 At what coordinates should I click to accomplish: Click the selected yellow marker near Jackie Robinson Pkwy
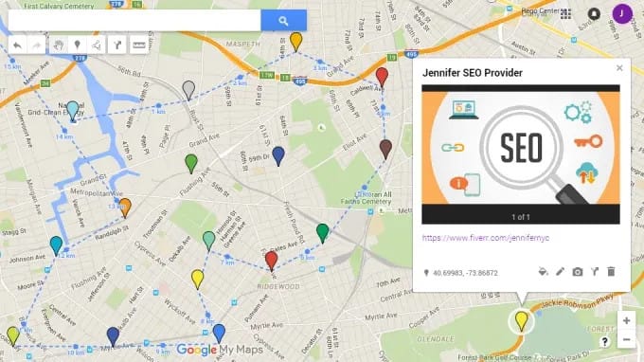[x=521, y=321]
